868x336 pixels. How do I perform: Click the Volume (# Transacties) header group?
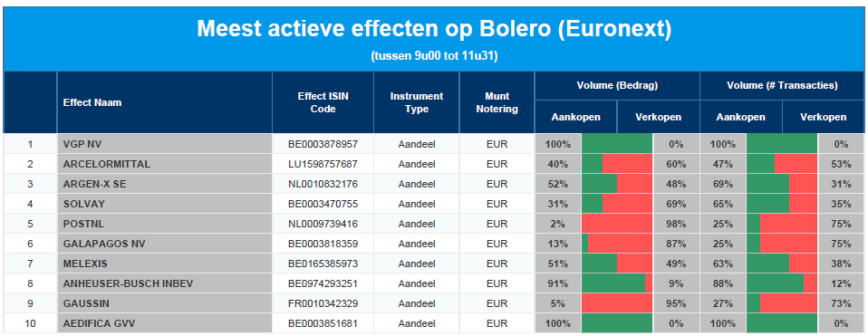[782, 86]
